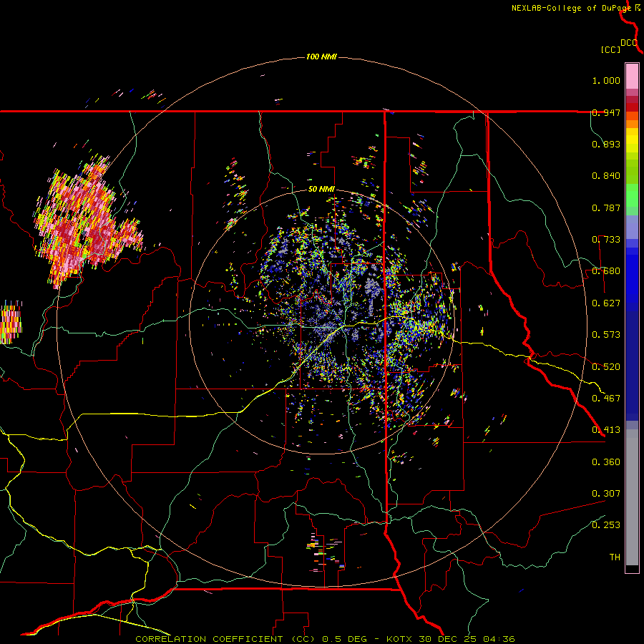The image size is (644, 644).
Task: Select the 1.000 value on the scale
Action: [x=606, y=80]
